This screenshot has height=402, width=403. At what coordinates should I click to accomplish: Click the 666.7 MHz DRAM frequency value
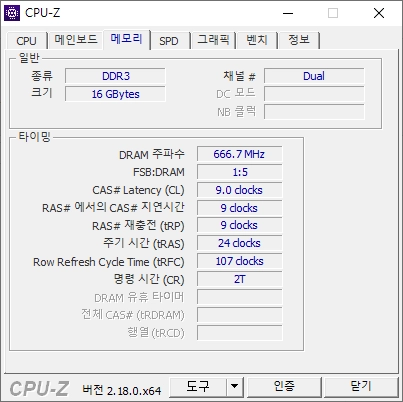tap(239, 154)
